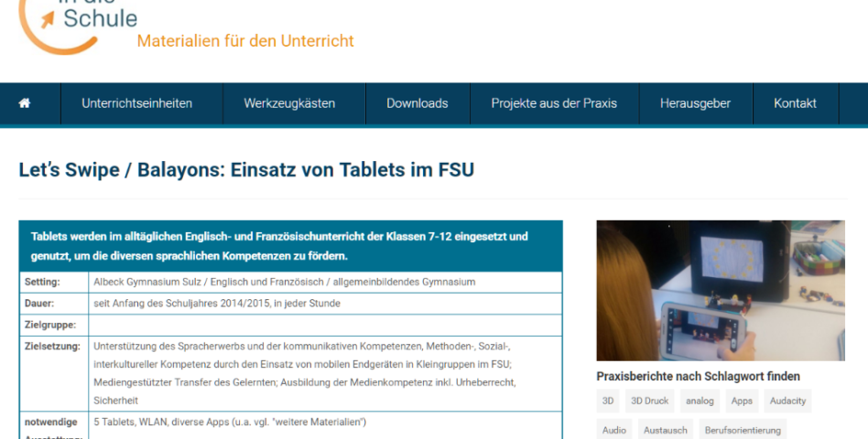
Task: Click the home icon in navigation bar
Action: coord(25,103)
